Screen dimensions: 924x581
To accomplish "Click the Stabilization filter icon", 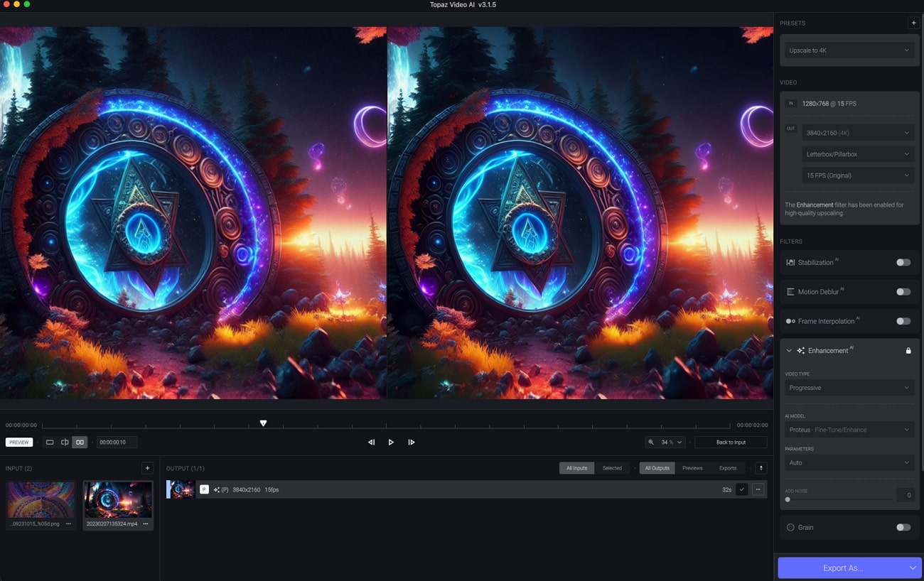I will click(789, 262).
